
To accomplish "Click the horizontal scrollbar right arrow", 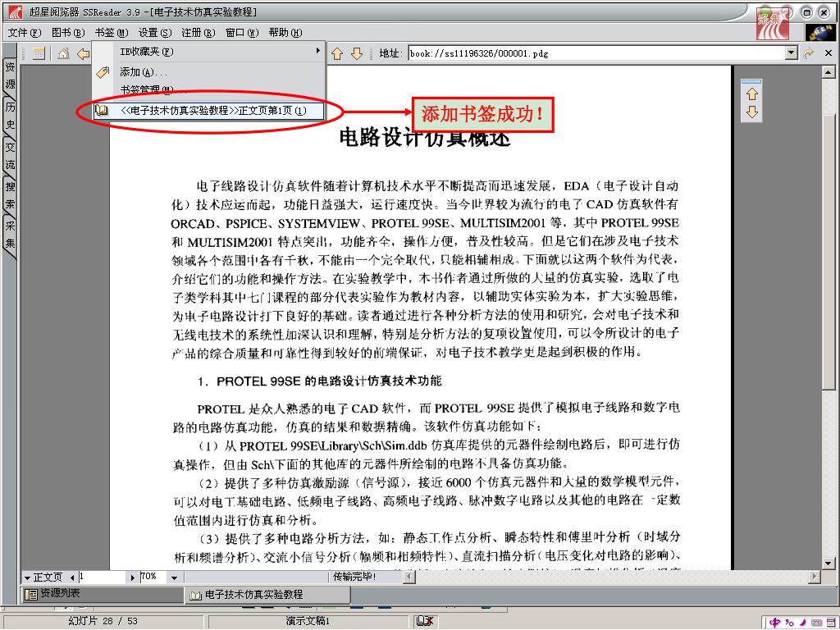I will (815, 577).
